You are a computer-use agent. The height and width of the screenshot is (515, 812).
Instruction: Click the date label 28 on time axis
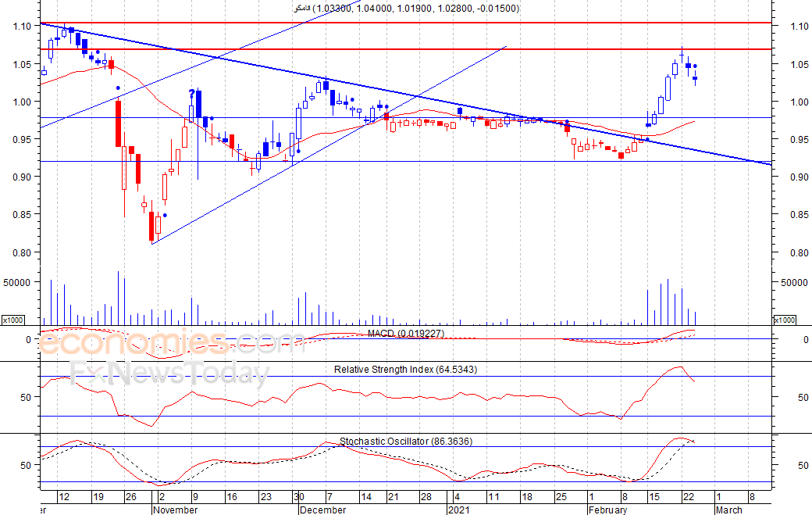426,497
